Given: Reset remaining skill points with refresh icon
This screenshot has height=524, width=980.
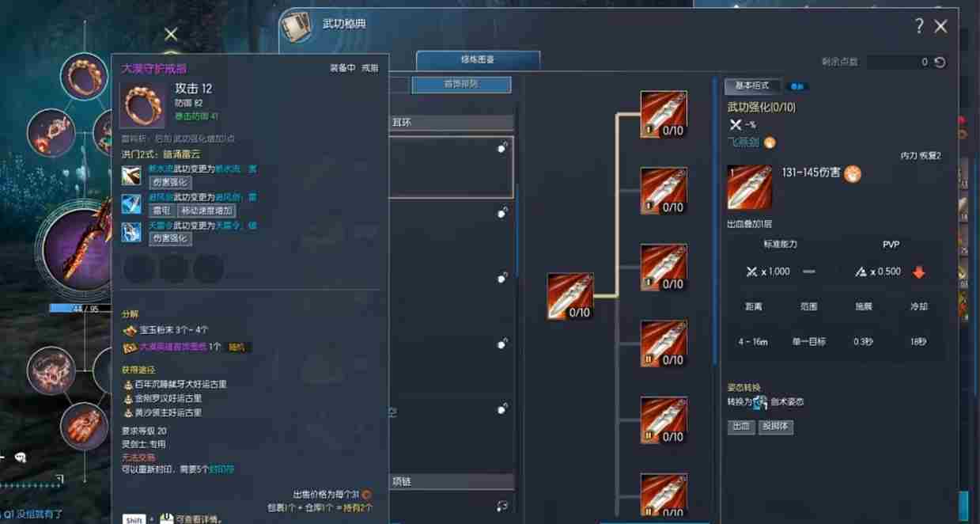Looking at the screenshot, I should tap(940, 62).
